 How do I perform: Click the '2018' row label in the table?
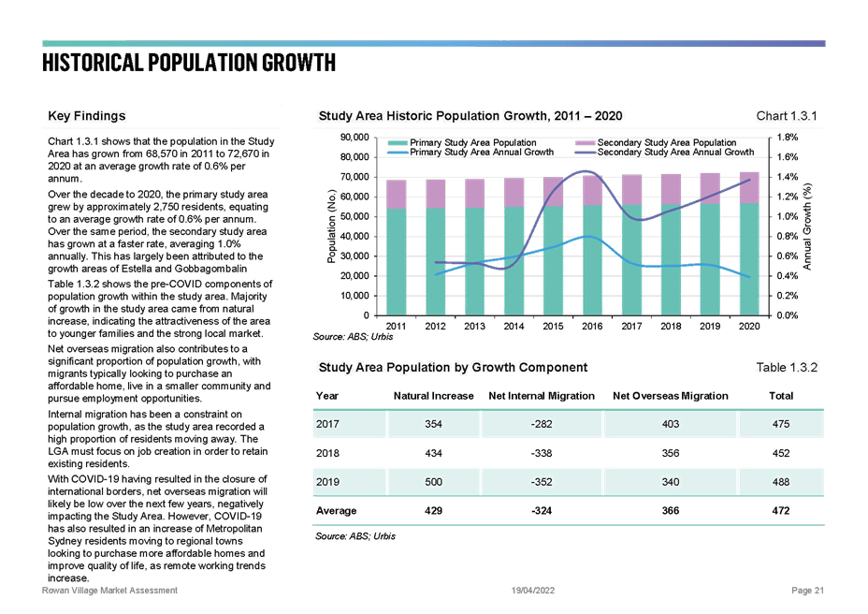(327, 453)
